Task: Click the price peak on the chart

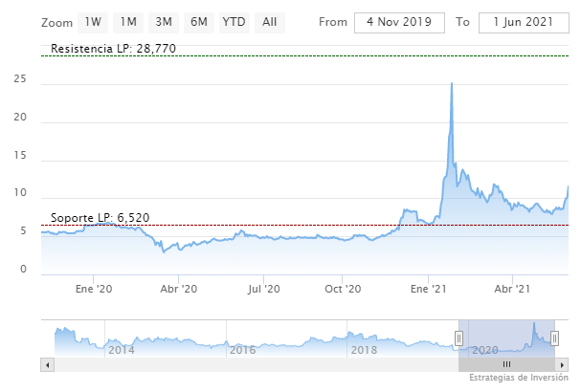Action: pos(451,84)
